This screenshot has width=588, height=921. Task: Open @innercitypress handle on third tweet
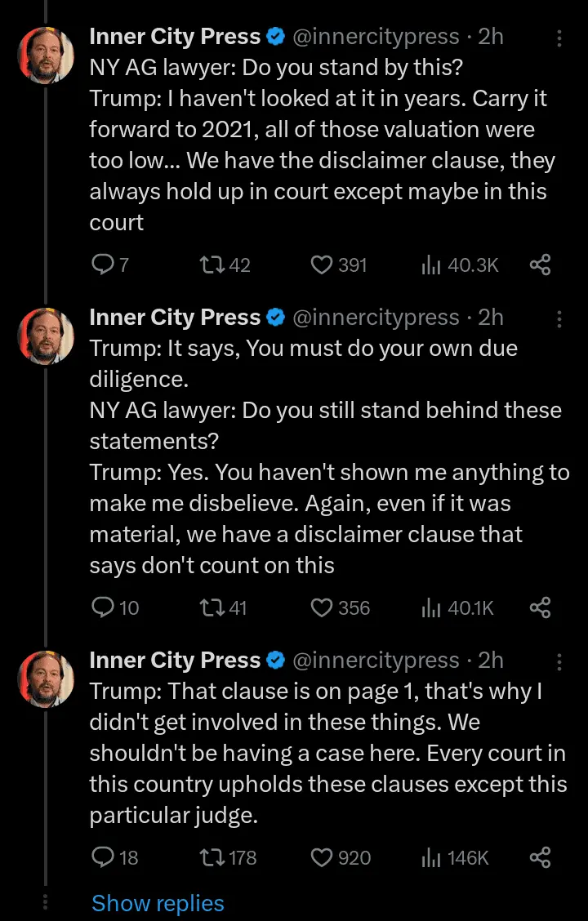[x=376, y=660]
